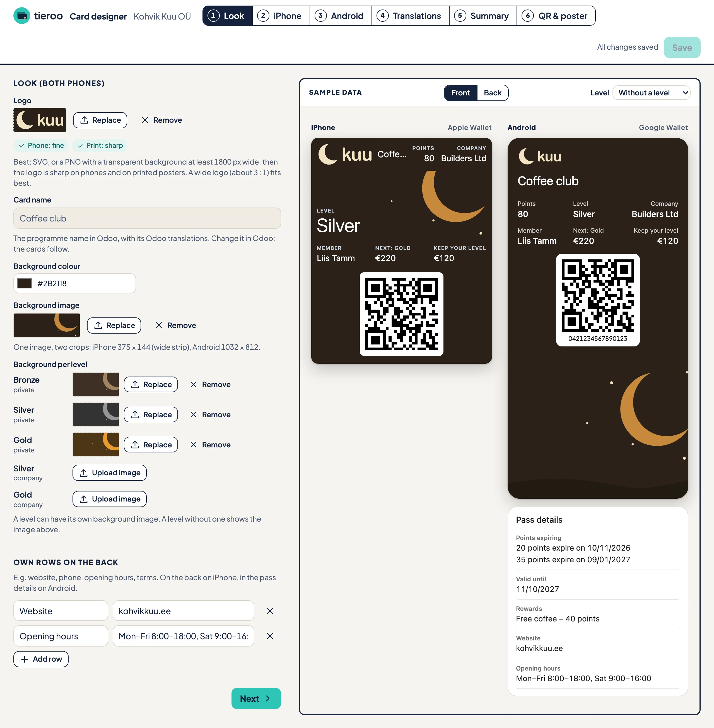Open step 2 iPhone tab
This screenshot has height=728, width=714.
[281, 16]
